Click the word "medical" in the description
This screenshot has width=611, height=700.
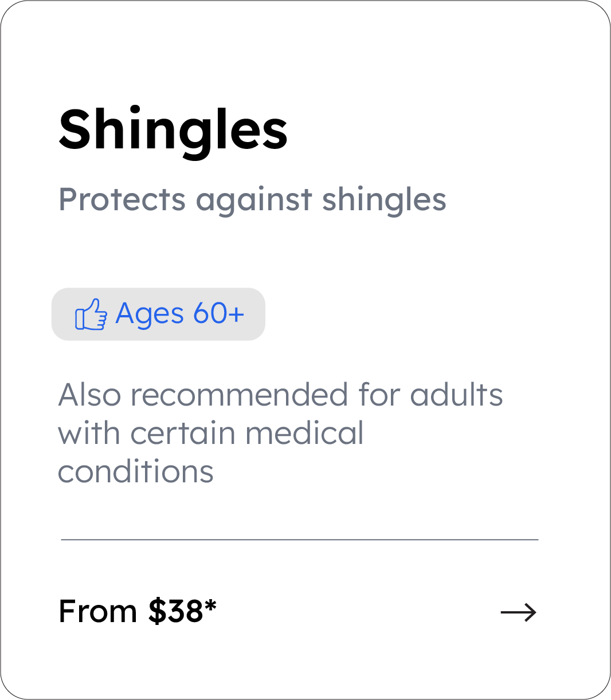[304, 433]
